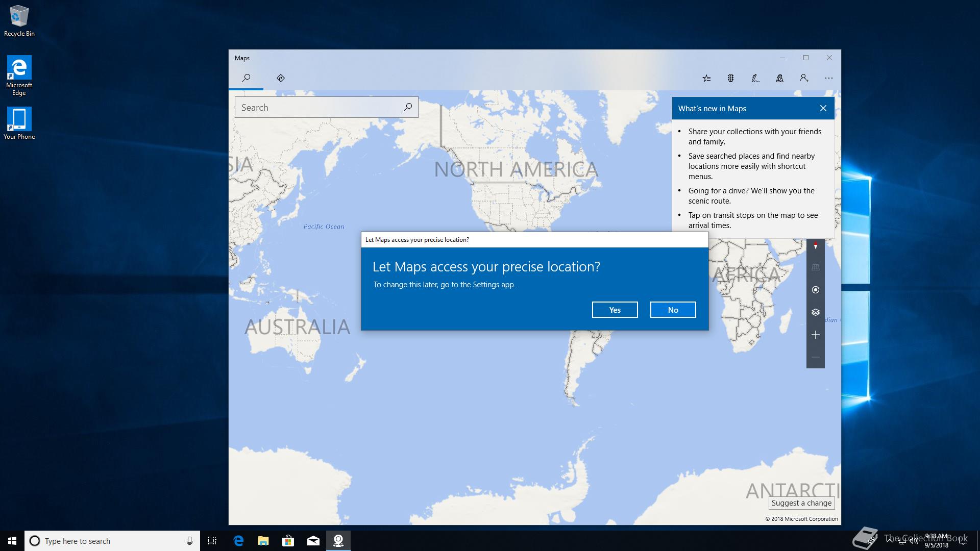Open Microsoft Store from taskbar
The image size is (980, 551).
(x=288, y=541)
